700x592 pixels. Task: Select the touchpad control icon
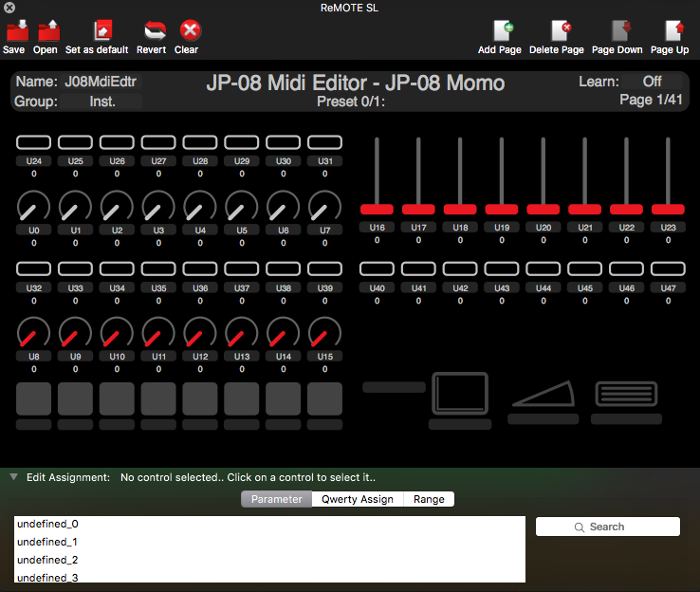[460, 394]
